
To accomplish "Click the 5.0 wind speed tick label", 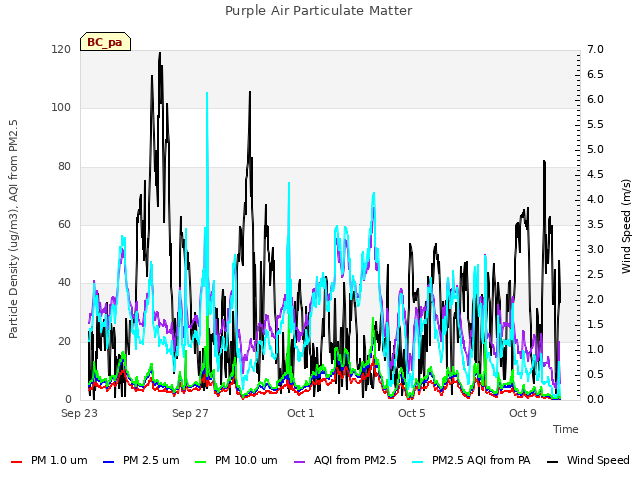I will click(x=596, y=149).
